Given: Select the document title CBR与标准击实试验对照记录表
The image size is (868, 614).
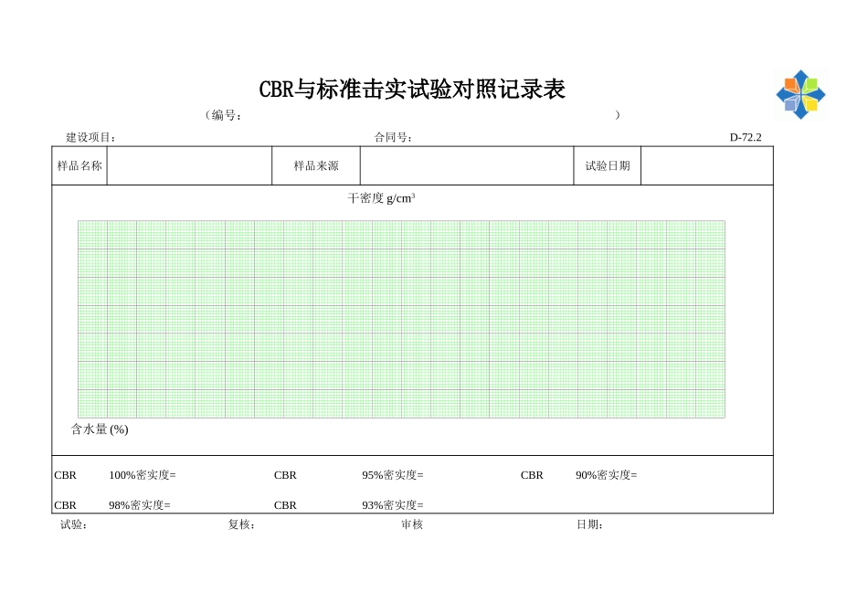Looking at the screenshot, I should click(413, 90).
